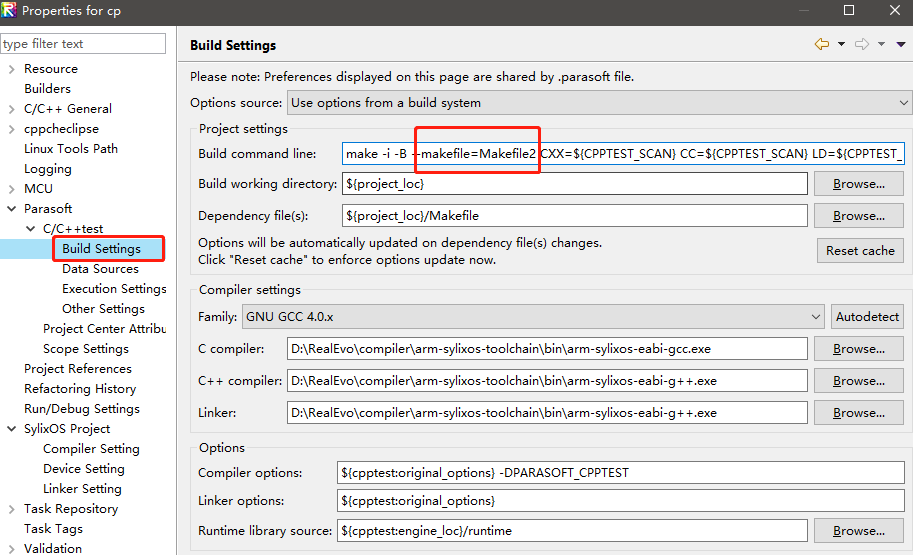The height and width of the screenshot is (555, 913).
Task: Expand the C/C++ General node
Action: pos(12,109)
